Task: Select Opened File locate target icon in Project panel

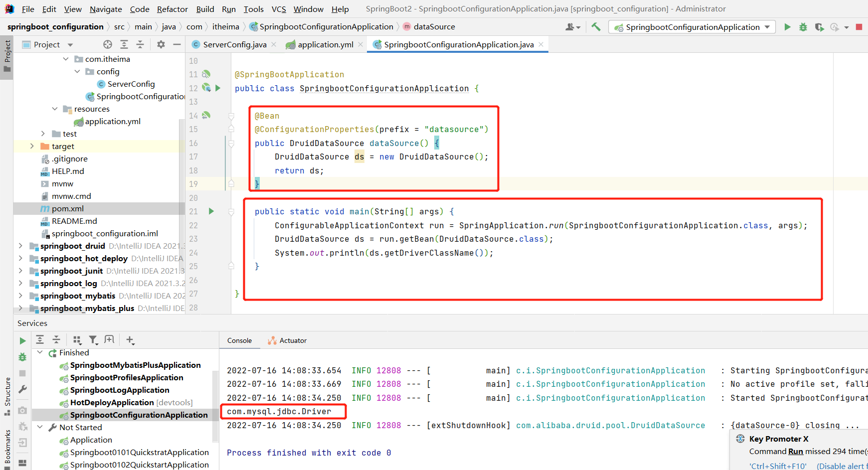Action: (x=108, y=44)
